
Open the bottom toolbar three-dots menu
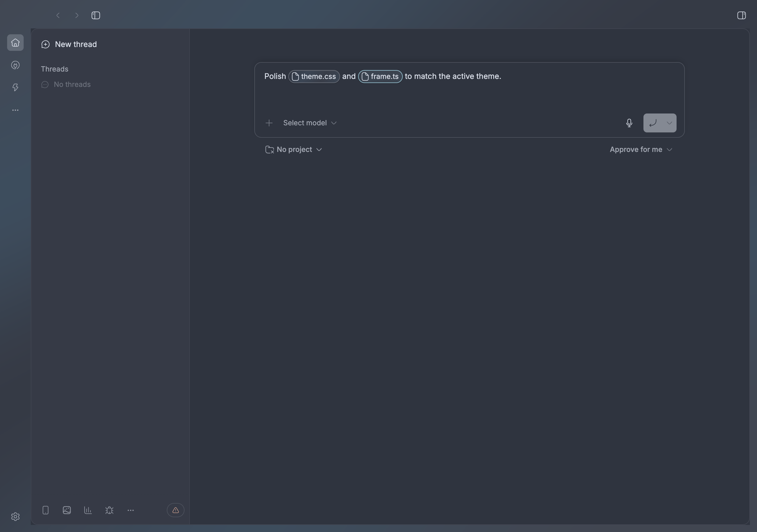(x=131, y=510)
